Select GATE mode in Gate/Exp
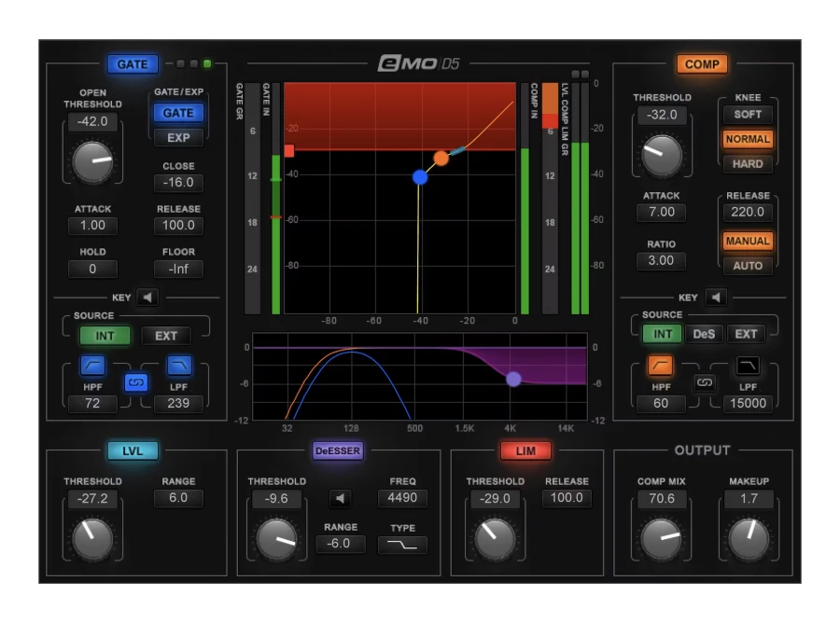Viewport: 840px width, 623px height. 178,113
